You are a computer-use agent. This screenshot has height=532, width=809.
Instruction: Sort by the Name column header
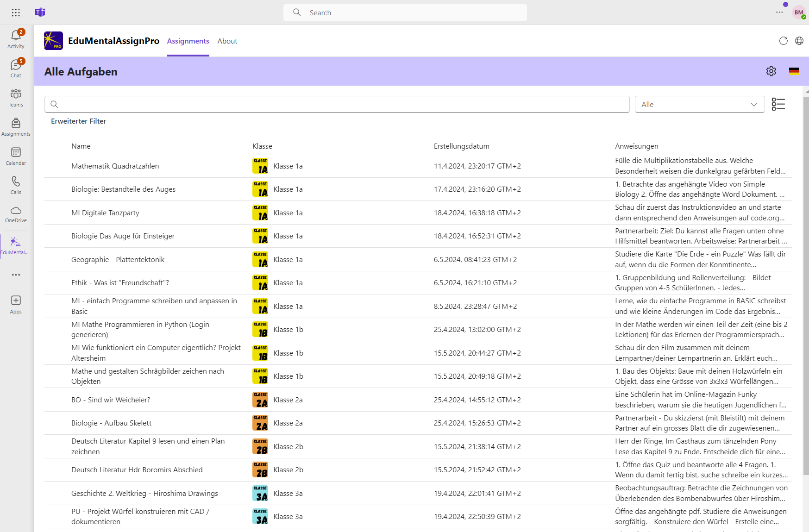(81, 146)
